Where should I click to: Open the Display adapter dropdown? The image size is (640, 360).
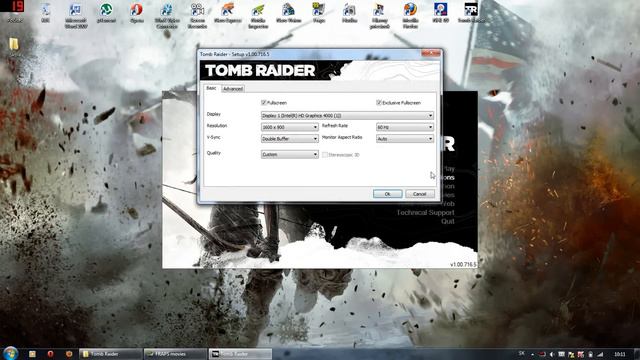tap(347, 116)
